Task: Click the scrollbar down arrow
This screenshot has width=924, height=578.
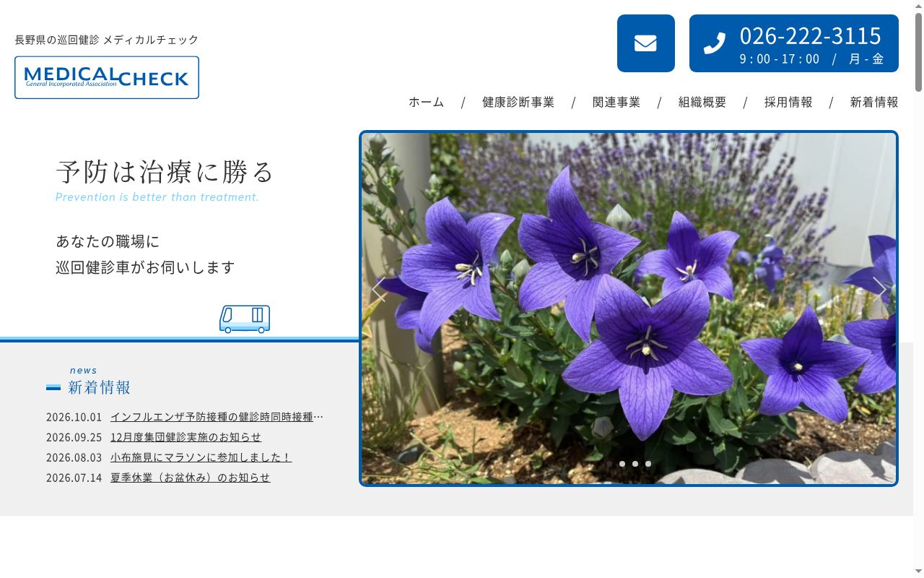Action: 918,571
